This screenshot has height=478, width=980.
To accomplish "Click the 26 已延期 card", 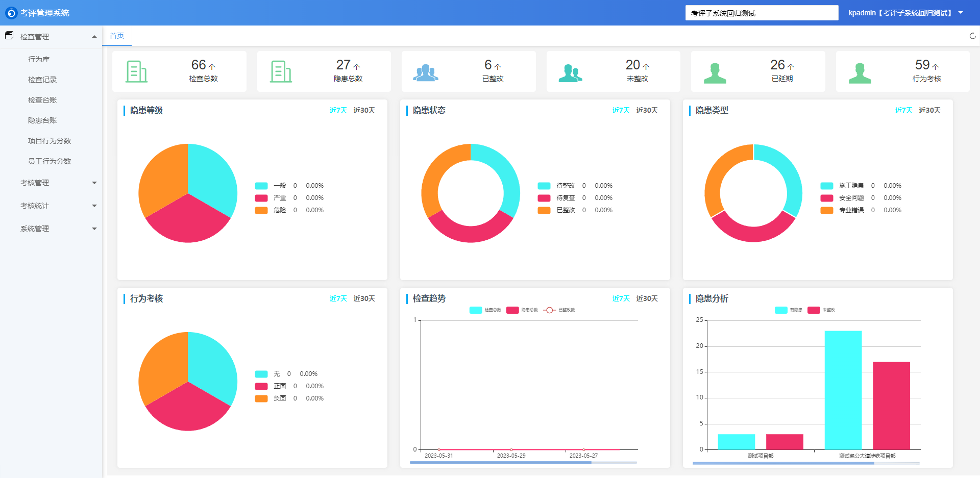I will pyautogui.click(x=758, y=71).
